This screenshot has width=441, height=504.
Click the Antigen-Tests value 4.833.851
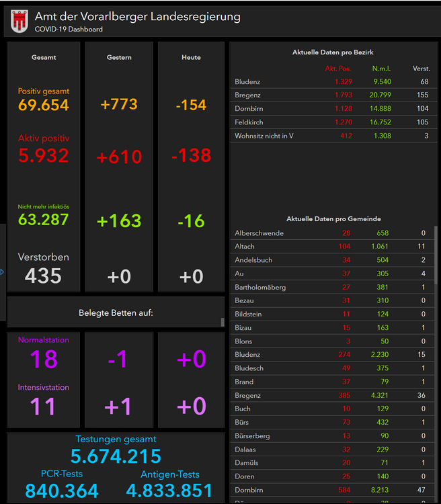click(169, 491)
